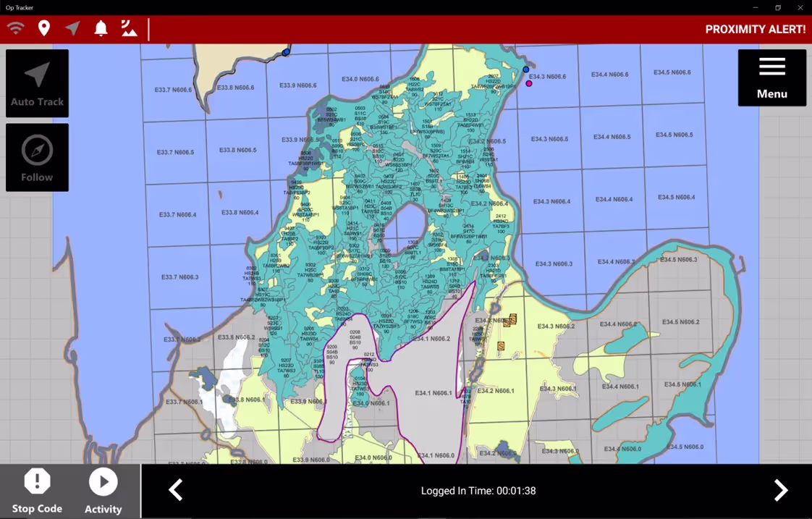Click grid cell label E33.7 N606.6

(173, 90)
